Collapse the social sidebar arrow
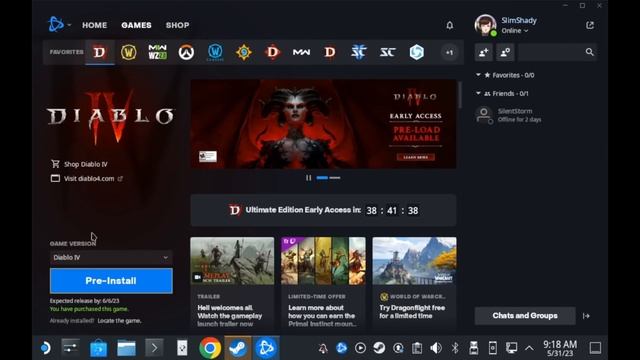The width and height of the screenshot is (640, 360). click(x=586, y=316)
